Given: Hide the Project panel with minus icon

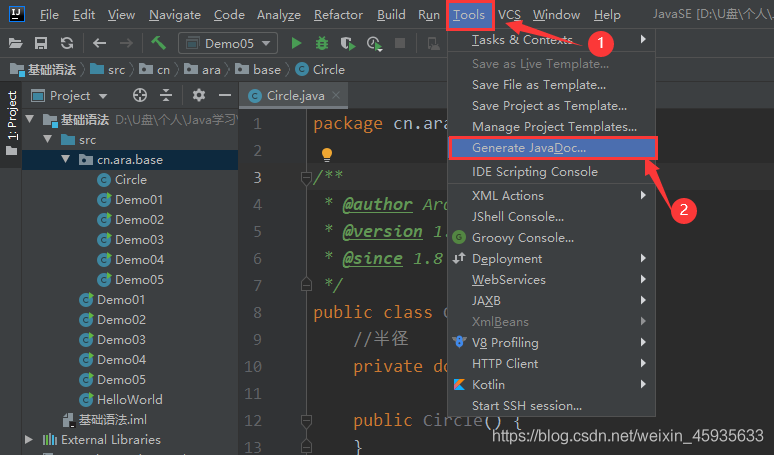Looking at the screenshot, I should point(225,95).
